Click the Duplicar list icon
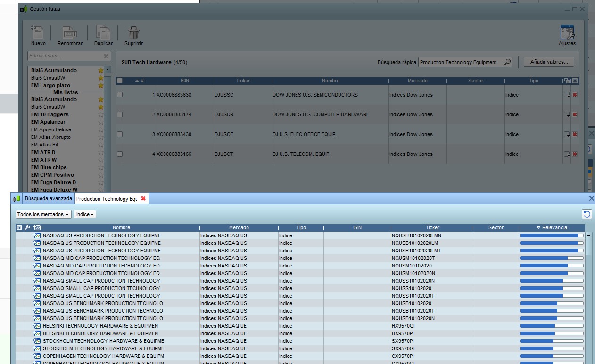 point(103,32)
